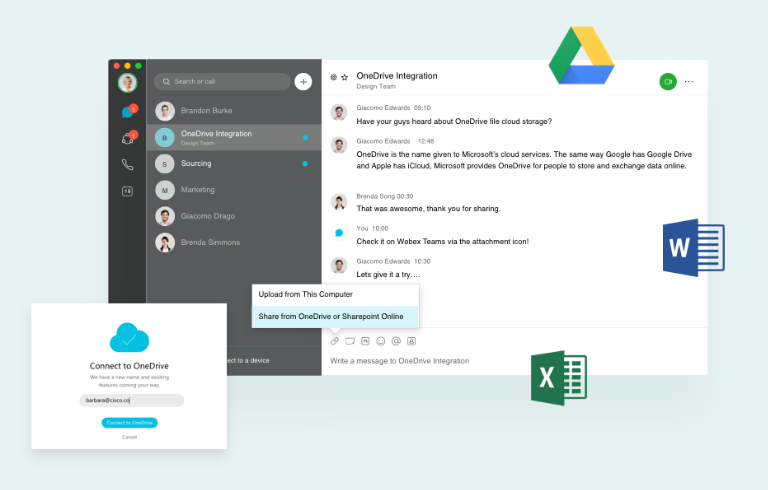Click the Search or call field
768x490 pixels.
click(x=220, y=81)
